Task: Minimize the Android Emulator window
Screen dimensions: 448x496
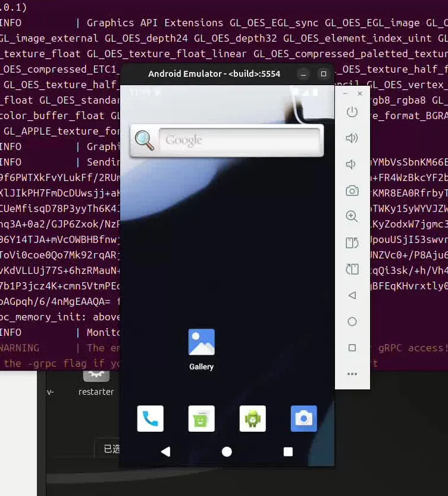Action: [303, 74]
